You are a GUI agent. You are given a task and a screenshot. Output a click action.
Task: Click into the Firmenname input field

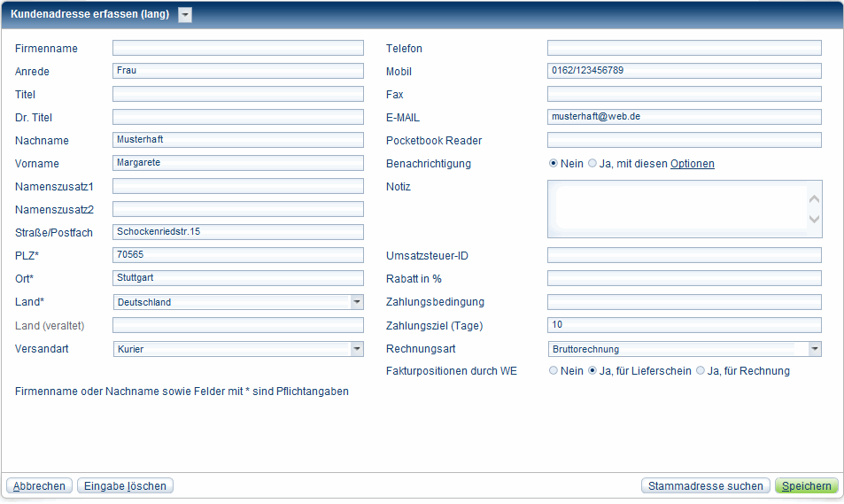pos(237,48)
